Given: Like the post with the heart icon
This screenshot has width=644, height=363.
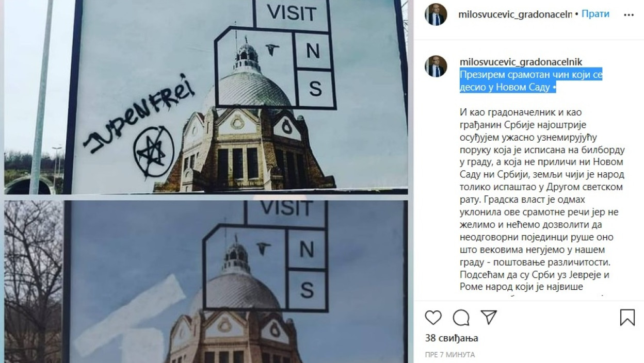Looking at the screenshot, I should (x=433, y=317).
